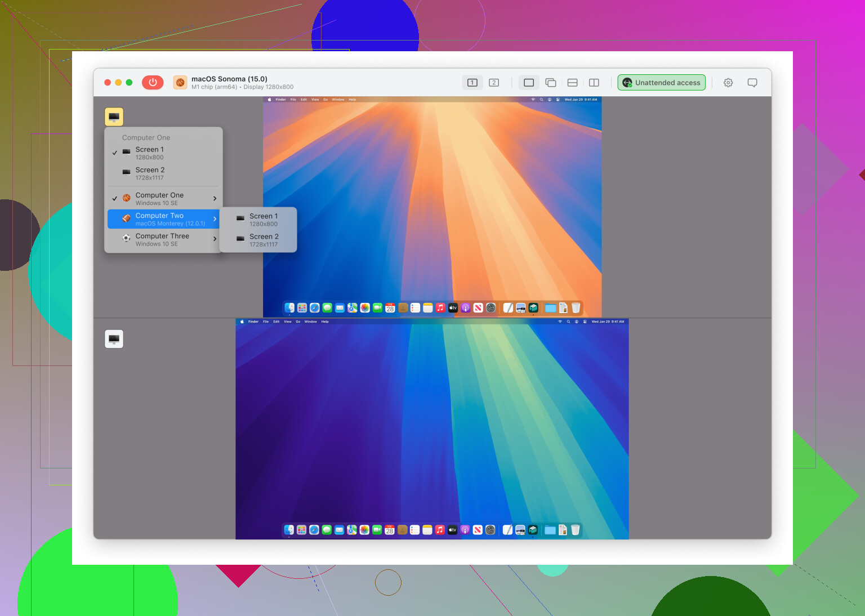The image size is (865, 616).
Task: Toggle display 2 button in toolbar
Action: coord(494,83)
